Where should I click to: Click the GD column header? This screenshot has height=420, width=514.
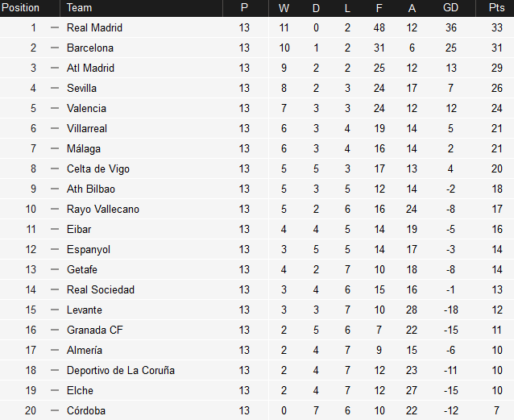451,8
